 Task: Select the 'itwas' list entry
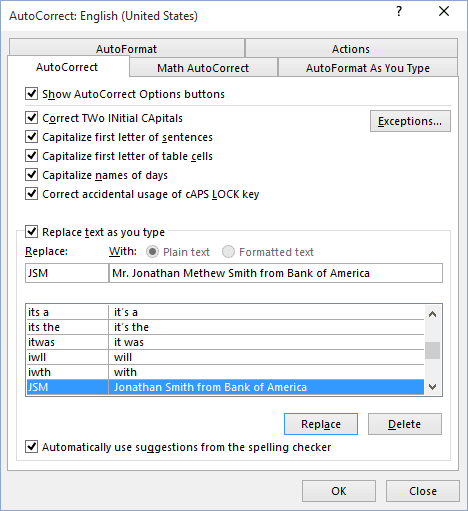coord(225,342)
